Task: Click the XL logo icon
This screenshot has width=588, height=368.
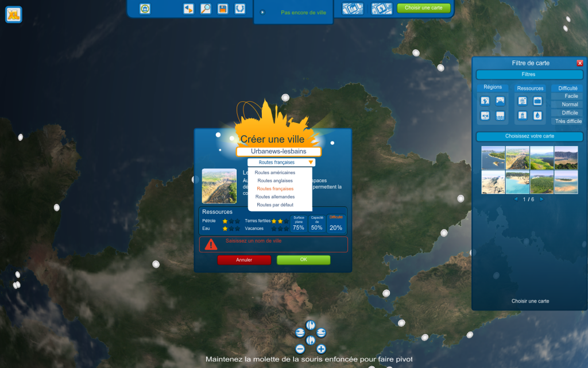Action: (14, 14)
